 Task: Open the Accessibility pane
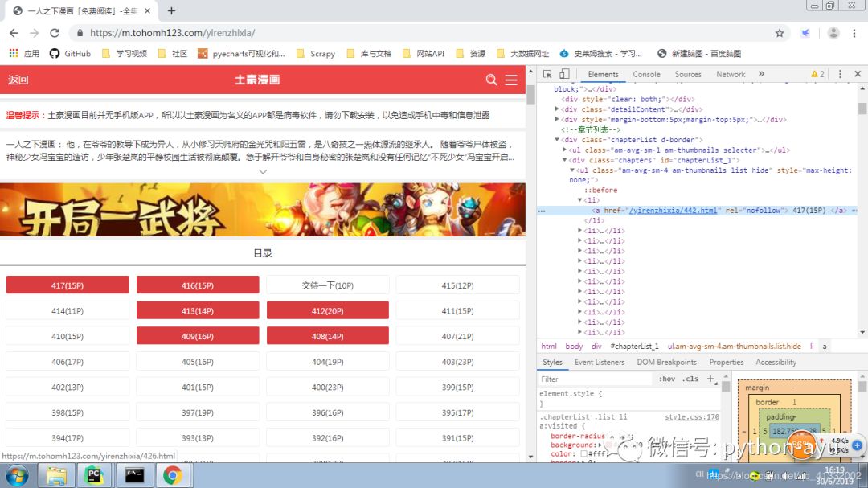coord(776,363)
